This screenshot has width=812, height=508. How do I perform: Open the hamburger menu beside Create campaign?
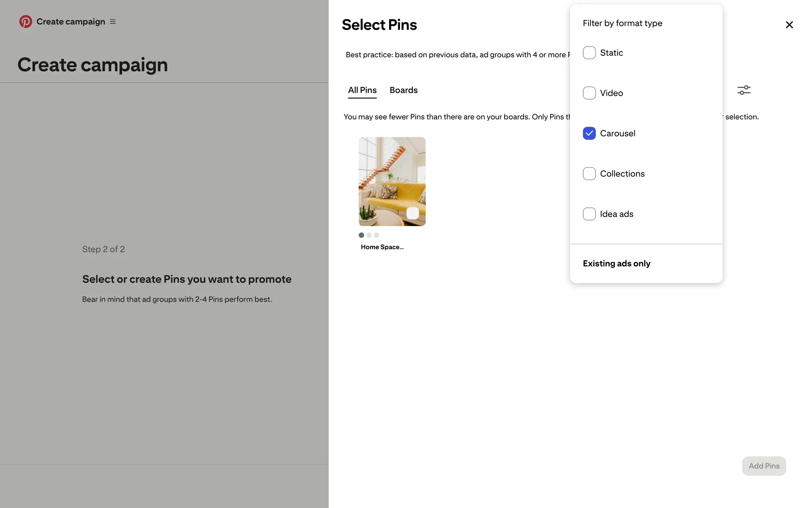113,22
